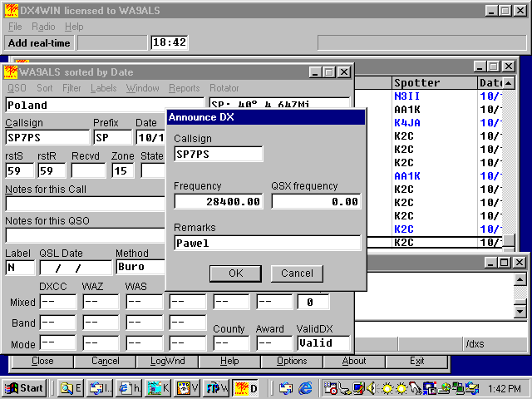The width and height of the screenshot is (532, 399).
Task: Click the Cancel button in the bottom bar
Action: tap(106, 361)
